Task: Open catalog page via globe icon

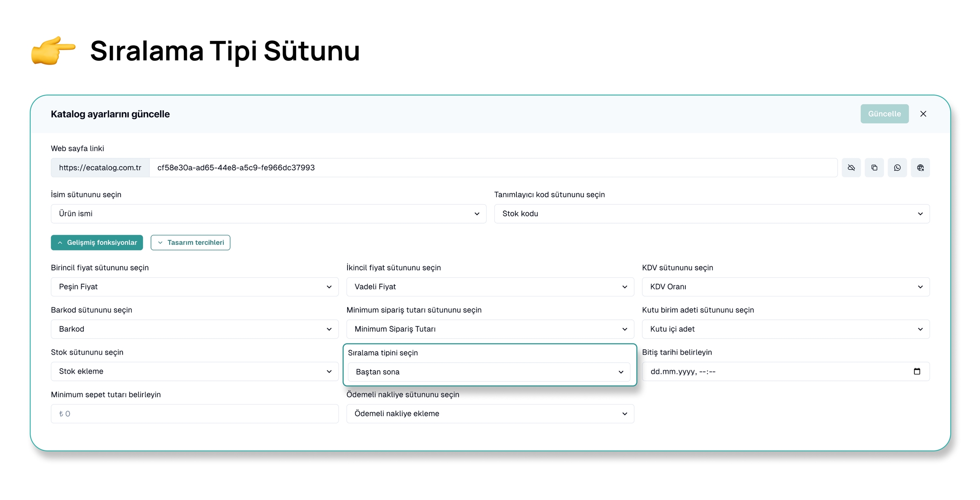Action: tap(920, 168)
